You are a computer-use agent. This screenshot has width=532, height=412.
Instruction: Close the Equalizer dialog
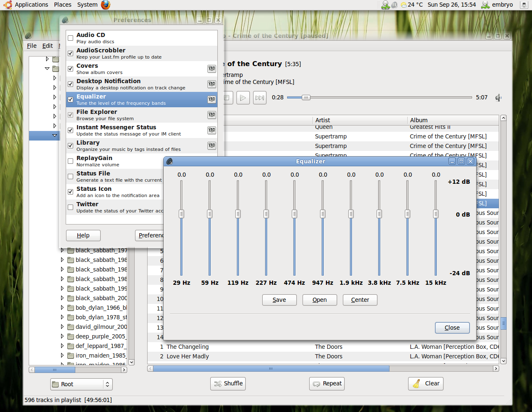452,328
